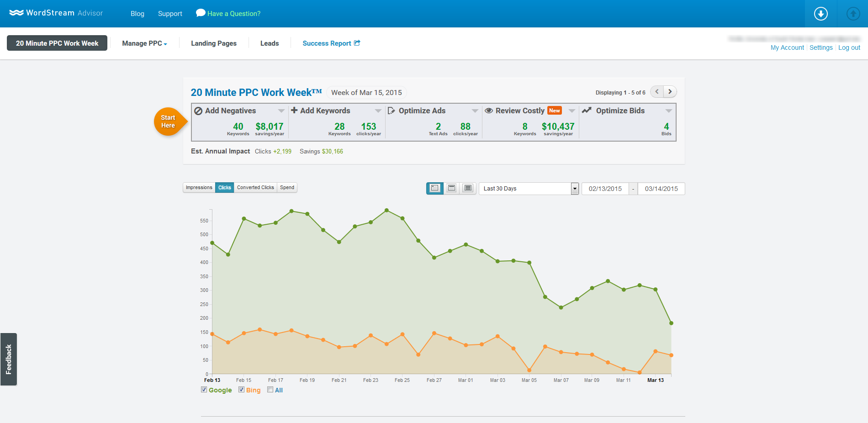Click the $8,017 savings/year value
The width and height of the screenshot is (868, 423).
click(270, 129)
